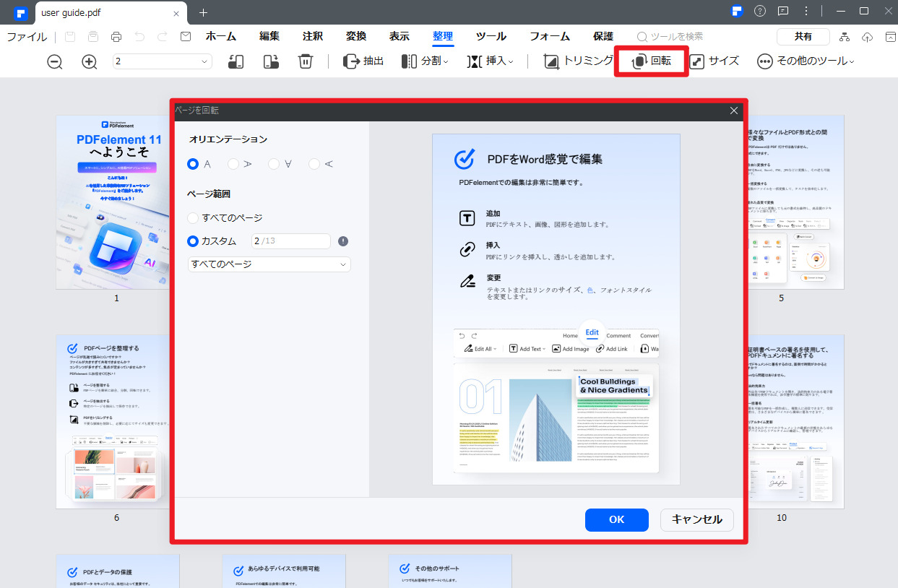The height and width of the screenshot is (588, 898).
Task: Click the rotation preview page image
Action: coord(556,309)
